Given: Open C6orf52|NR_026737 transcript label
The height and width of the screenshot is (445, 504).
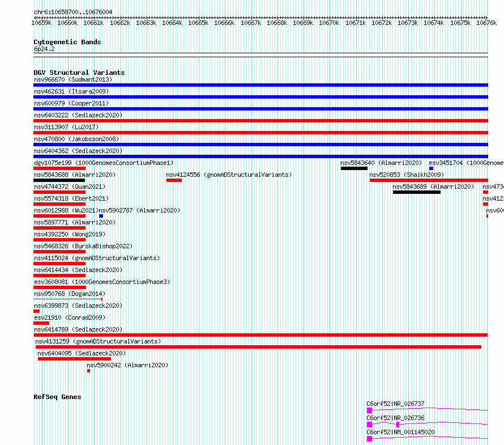Looking at the screenshot, I should (x=395, y=404).
